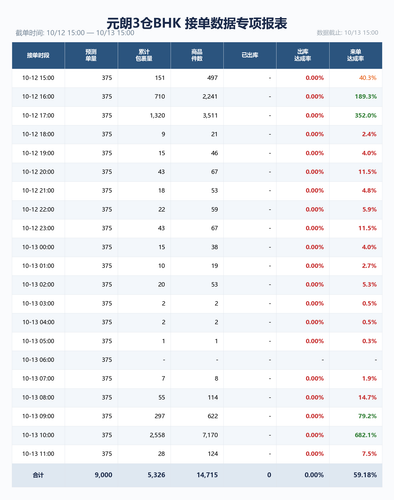394x500 pixels.
Task: Click the 10-13 07:00 time cell
Action: [x=38, y=379]
